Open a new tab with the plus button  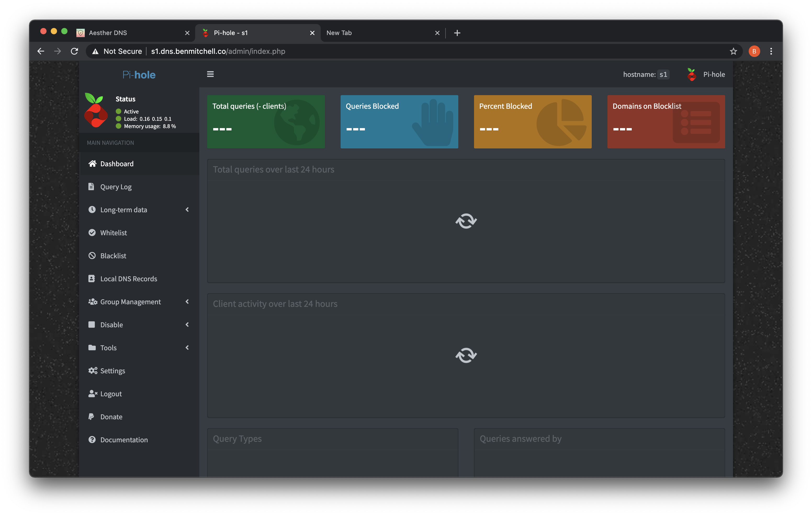pyautogui.click(x=457, y=33)
